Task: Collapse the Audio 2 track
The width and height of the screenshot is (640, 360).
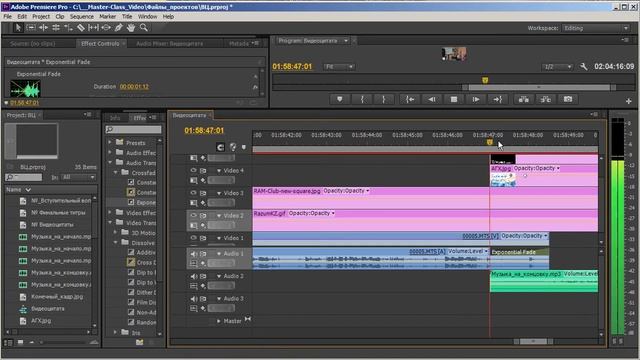Action: pyautogui.click(x=219, y=276)
